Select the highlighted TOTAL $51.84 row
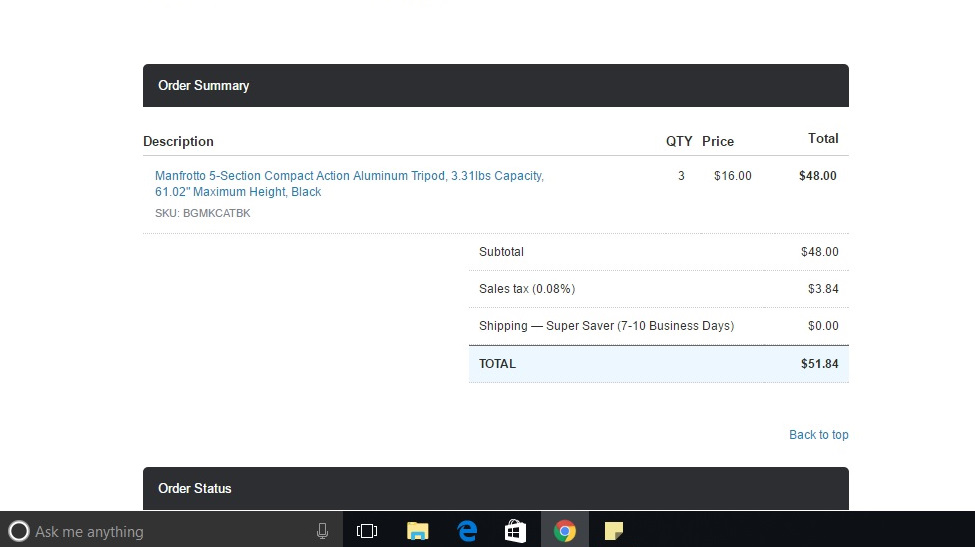975x547 pixels. point(658,364)
